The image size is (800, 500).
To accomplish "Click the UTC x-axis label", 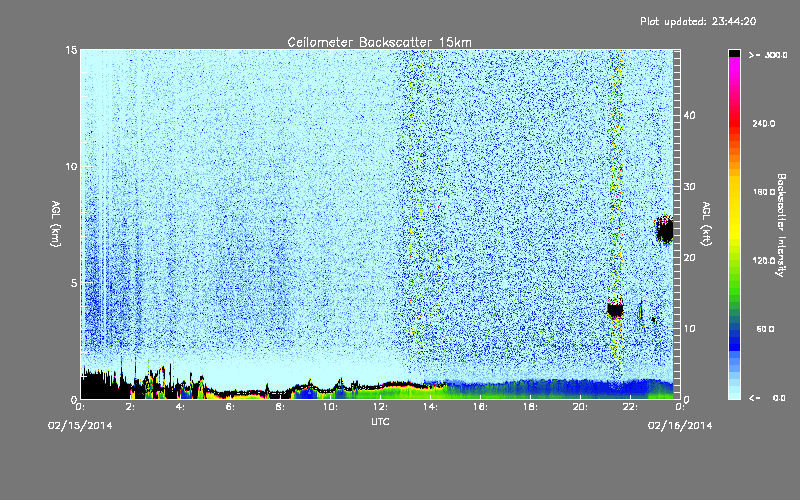I will click(x=380, y=421).
